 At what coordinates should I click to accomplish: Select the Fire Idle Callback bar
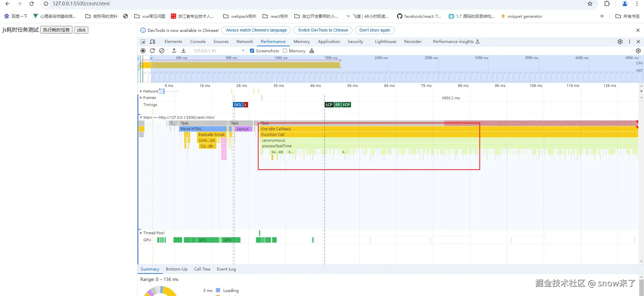[x=449, y=129]
